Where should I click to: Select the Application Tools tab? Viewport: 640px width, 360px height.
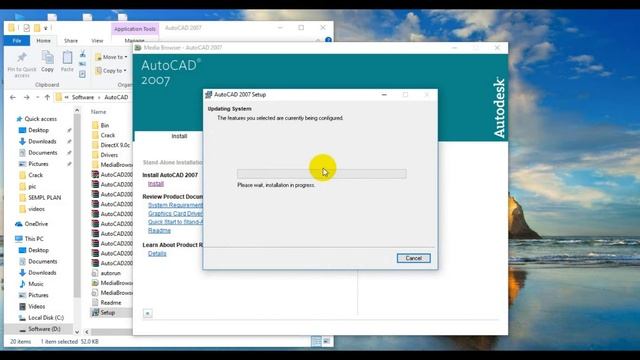(135, 29)
